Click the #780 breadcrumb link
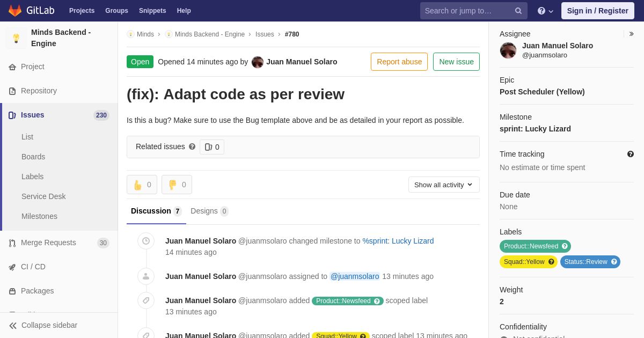644x338 pixels. pyautogui.click(x=292, y=34)
